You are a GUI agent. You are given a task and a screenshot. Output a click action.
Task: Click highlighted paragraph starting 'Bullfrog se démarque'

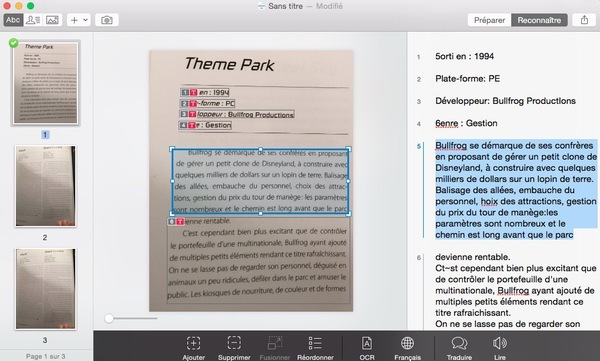pos(516,190)
